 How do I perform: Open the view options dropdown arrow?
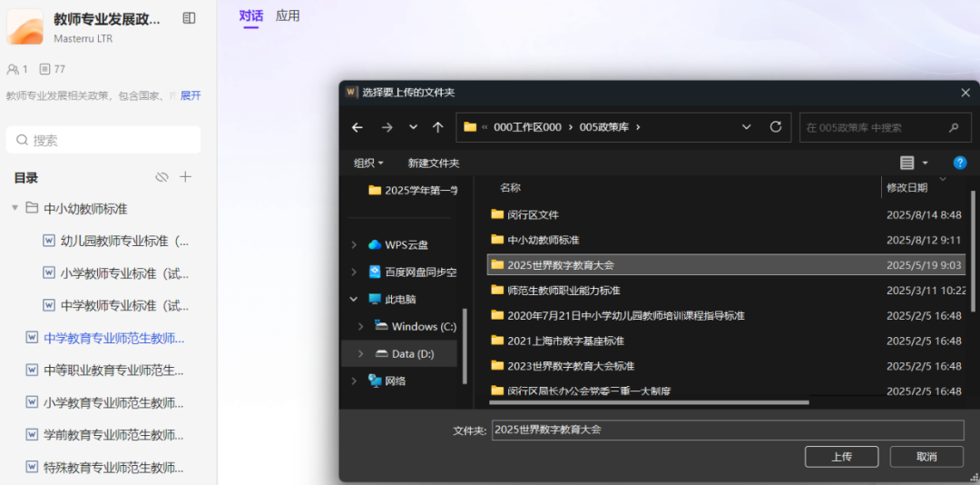925,163
